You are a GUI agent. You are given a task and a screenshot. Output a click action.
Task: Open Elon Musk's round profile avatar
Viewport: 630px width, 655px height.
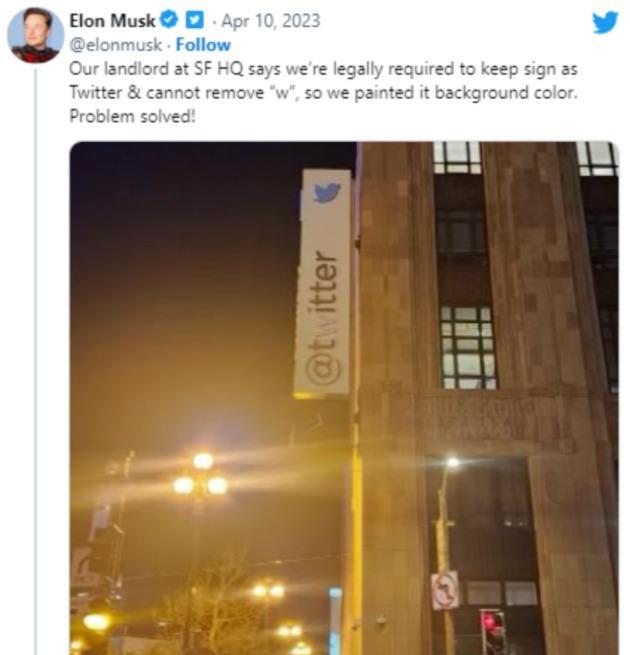(x=36, y=35)
